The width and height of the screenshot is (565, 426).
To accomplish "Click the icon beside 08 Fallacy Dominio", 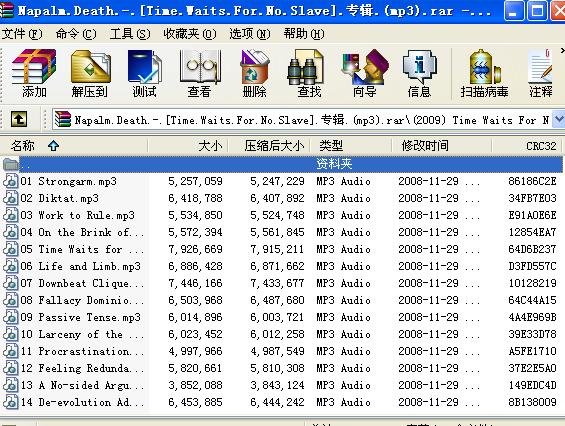I will point(10,300).
